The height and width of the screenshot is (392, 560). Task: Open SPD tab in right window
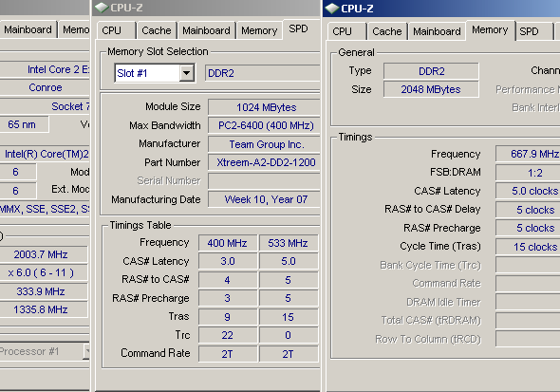coord(534,31)
